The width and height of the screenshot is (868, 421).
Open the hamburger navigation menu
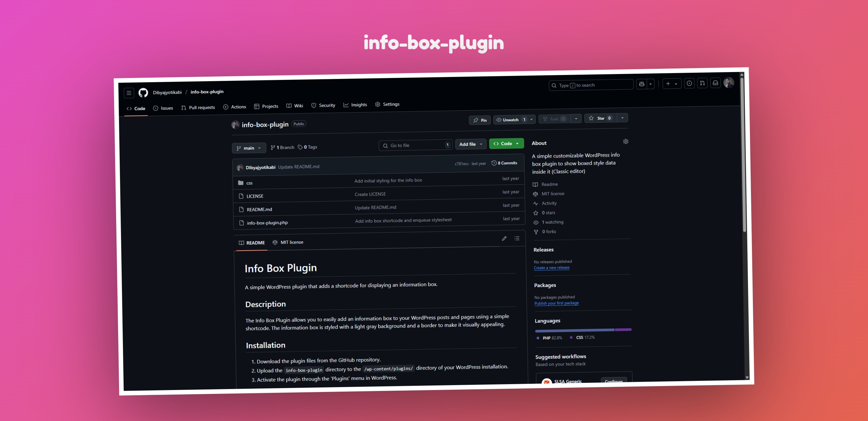[x=129, y=93]
